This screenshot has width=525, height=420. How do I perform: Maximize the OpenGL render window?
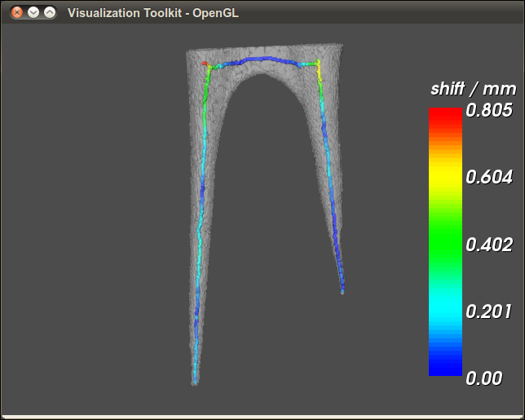pyautogui.click(x=50, y=13)
